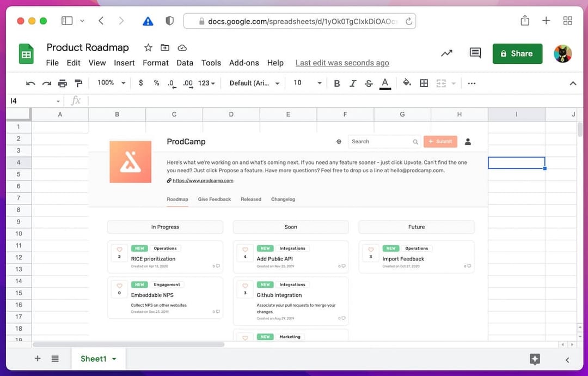
Task: Toggle italic formatting
Action: pos(352,83)
